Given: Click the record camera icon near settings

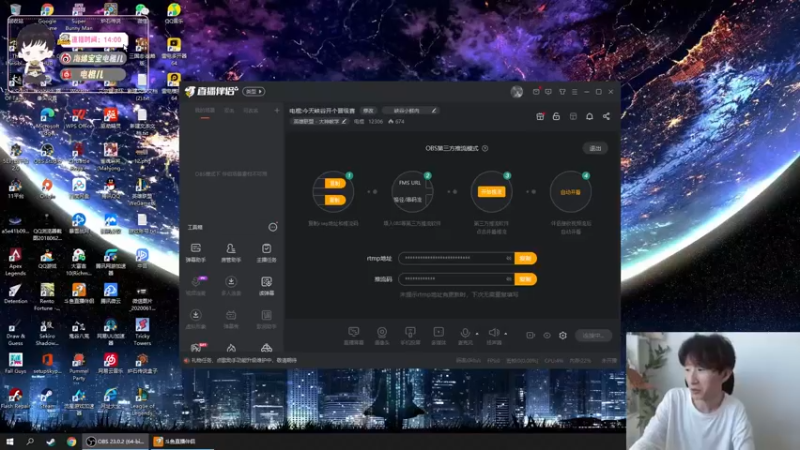Looking at the screenshot, I should (x=531, y=335).
